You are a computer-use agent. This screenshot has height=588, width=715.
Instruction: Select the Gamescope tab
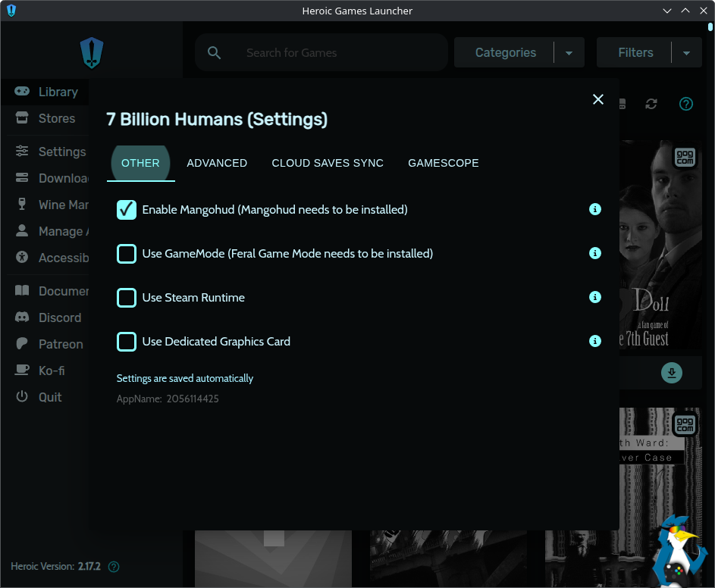click(444, 163)
